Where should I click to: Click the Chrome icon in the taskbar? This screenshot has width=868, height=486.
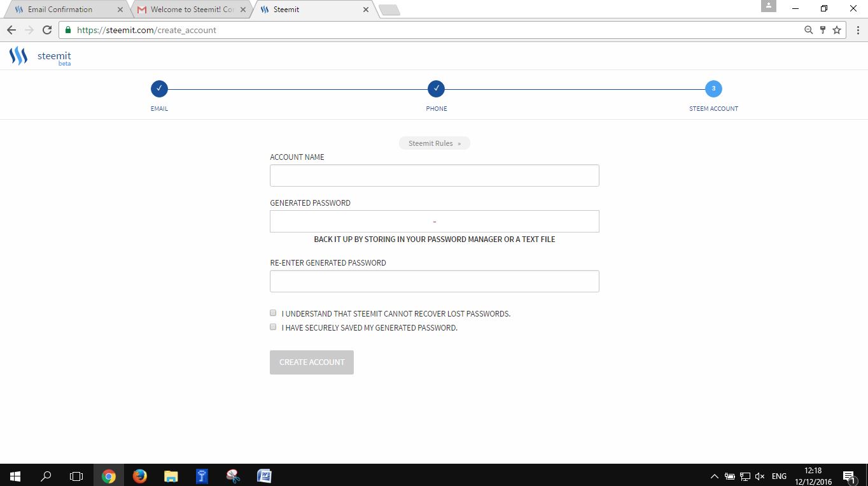coord(109,476)
